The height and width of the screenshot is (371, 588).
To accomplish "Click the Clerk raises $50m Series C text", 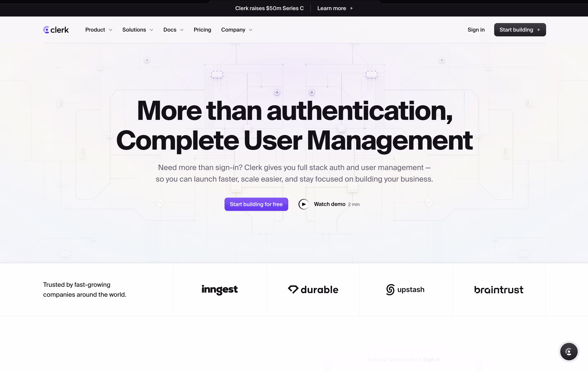I will point(269,8).
